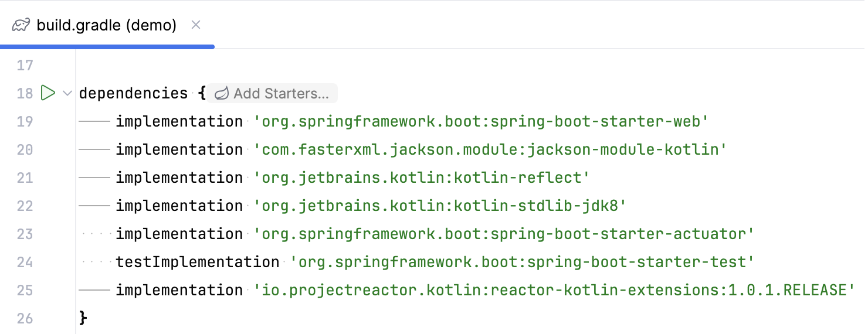The width and height of the screenshot is (868, 334).
Task: Run the dependencies block from the gutter
Action: 48,93
